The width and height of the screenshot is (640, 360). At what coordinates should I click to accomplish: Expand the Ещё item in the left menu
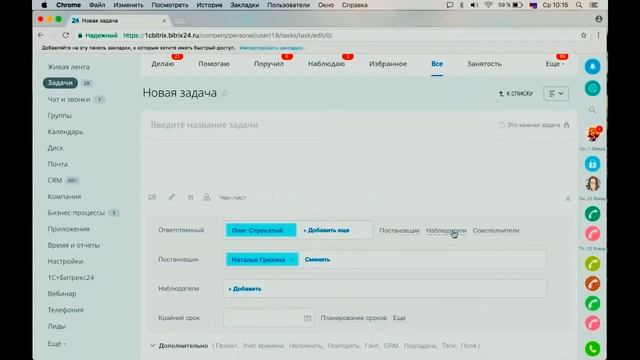(56, 344)
